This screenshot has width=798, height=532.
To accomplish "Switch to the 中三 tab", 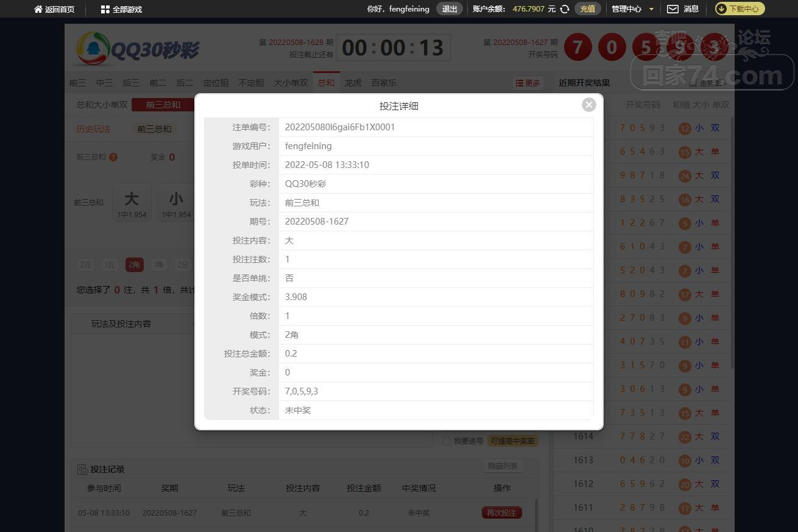I will tap(104, 83).
